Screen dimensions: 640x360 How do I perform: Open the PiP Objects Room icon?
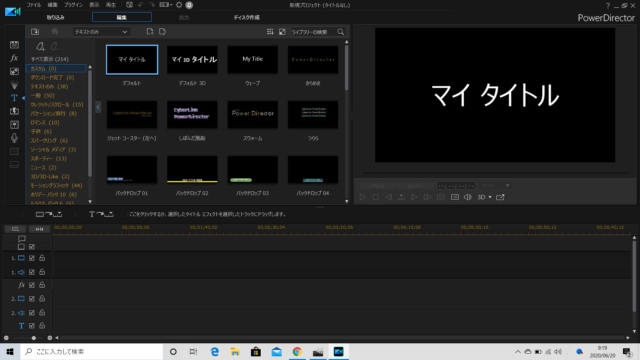pos(14,71)
